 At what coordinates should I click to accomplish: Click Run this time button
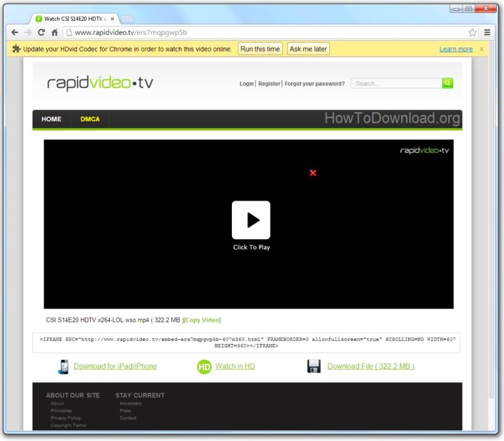(x=260, y=49)
